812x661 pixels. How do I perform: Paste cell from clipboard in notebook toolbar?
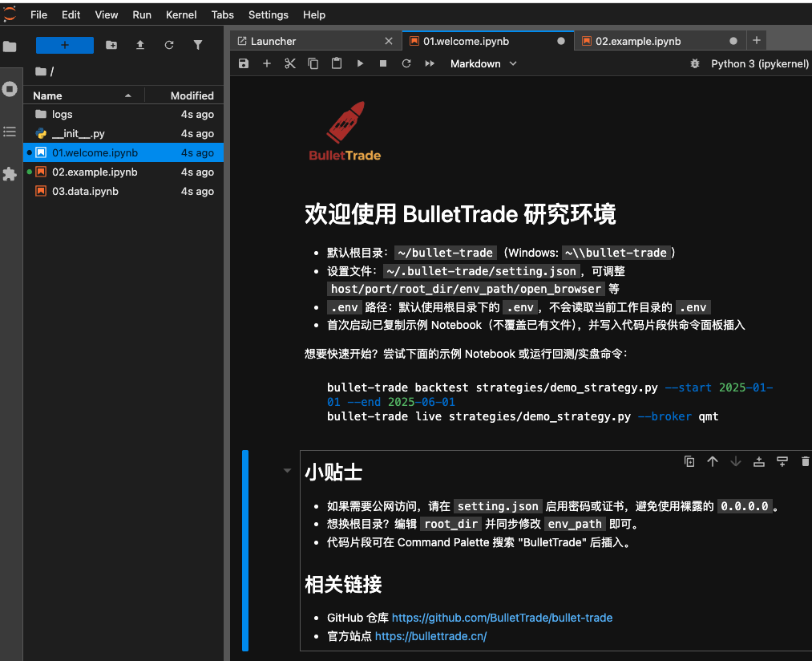click(x=337, y=63)
